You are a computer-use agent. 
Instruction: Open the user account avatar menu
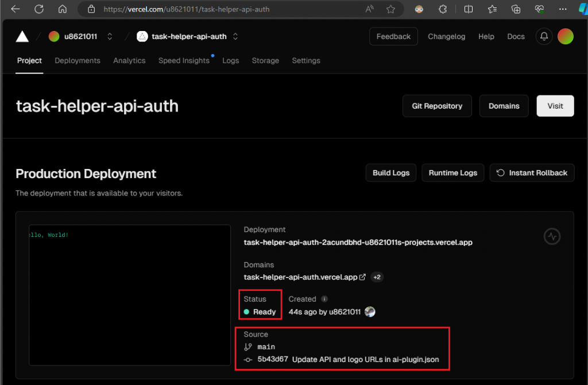[x=565, y=36]
